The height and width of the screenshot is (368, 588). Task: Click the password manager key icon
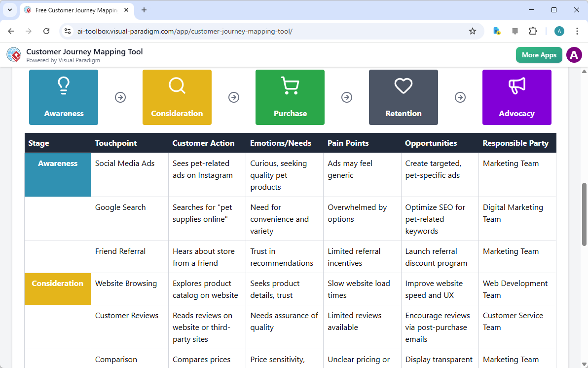(496, 31)
